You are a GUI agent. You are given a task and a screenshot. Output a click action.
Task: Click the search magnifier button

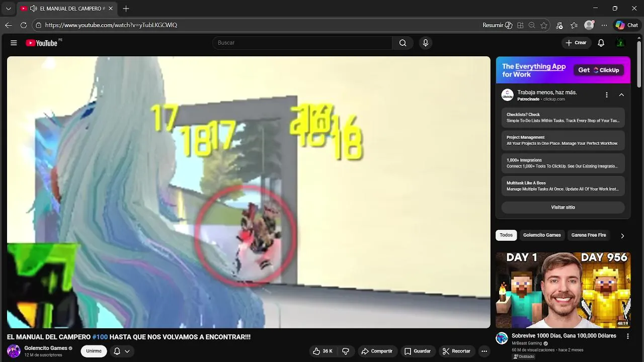pyautogui.click(x=403, y=43)
